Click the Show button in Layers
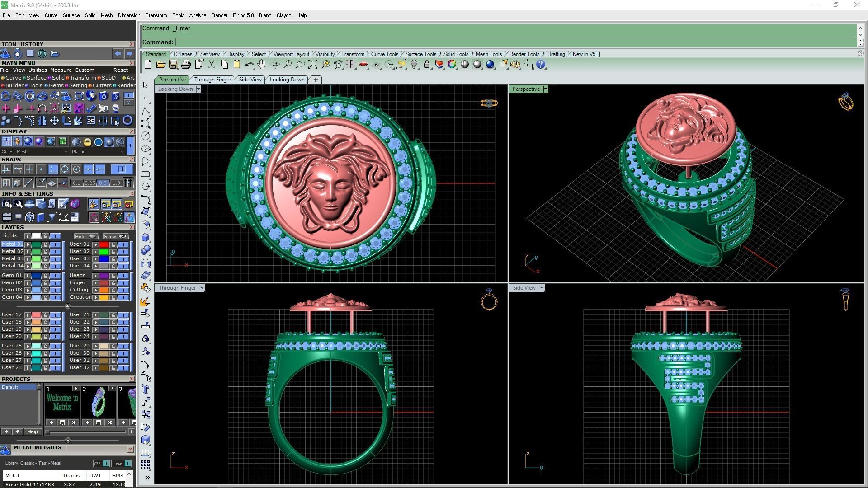 (116, 236)
